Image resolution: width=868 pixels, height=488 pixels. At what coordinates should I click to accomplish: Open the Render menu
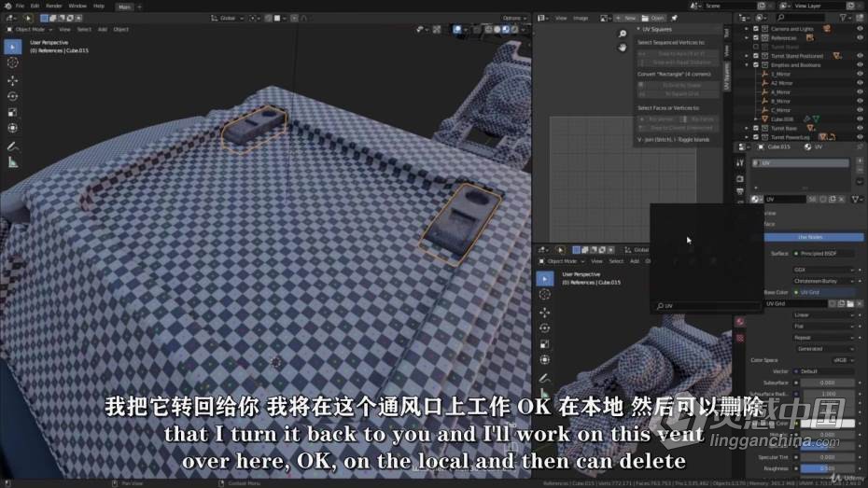click(x=54, y=6)
